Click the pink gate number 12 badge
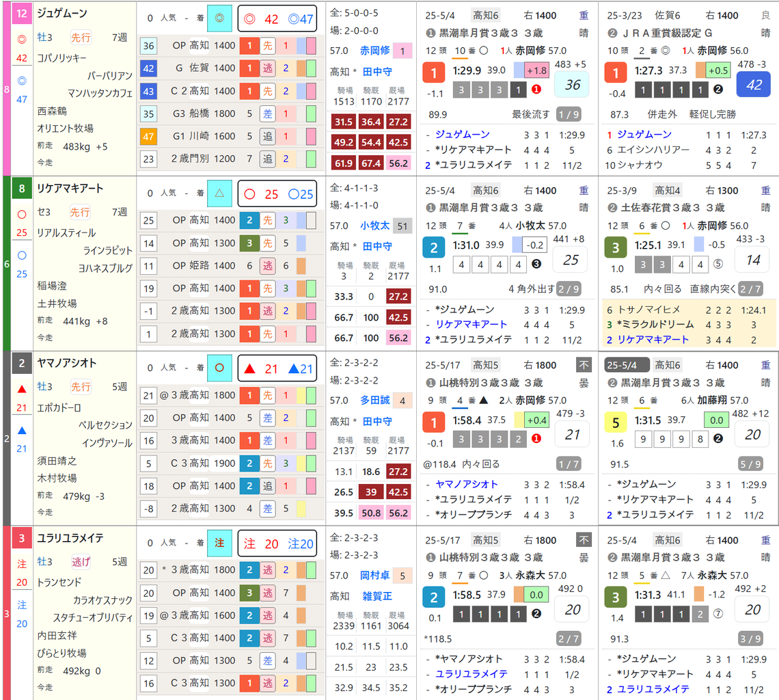779x700 pixels. pos(21,13)
